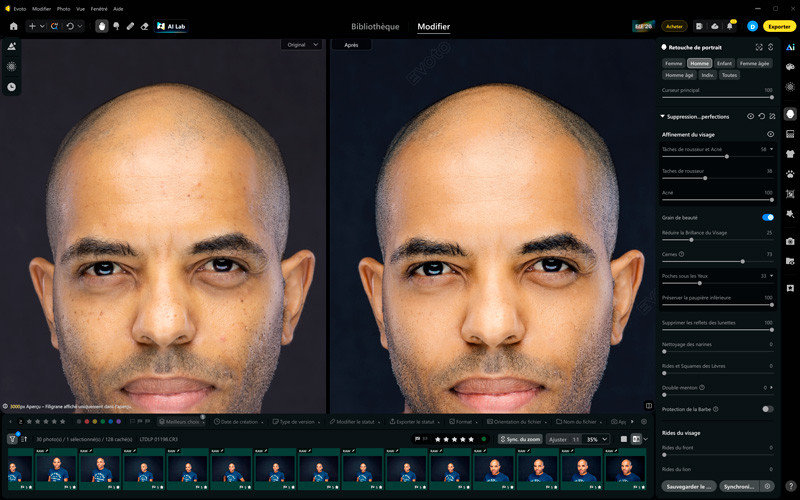
Task: Reset the Suppression des imperfections section
Action: [762, 116]
